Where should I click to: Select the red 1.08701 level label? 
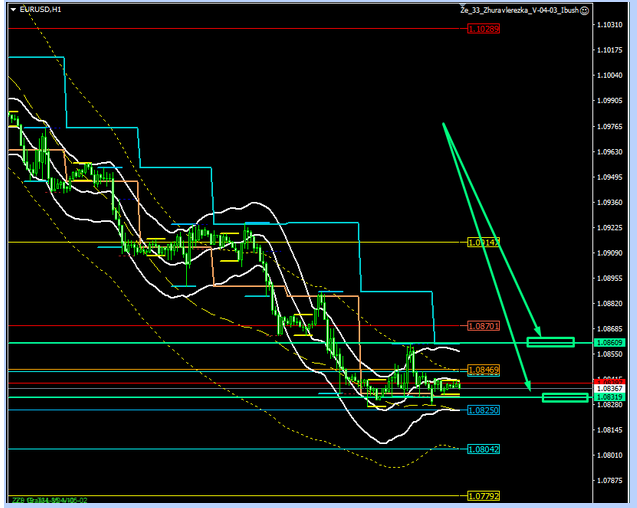click(x=483, y=326)
